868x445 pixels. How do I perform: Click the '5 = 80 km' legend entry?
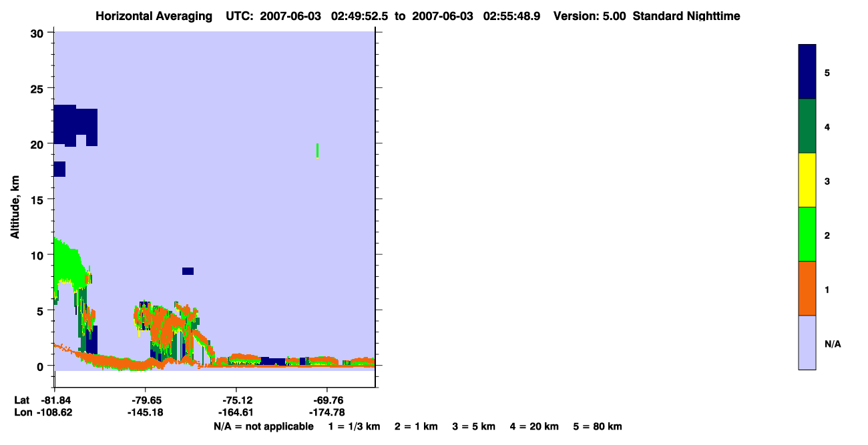click(597, 426)
